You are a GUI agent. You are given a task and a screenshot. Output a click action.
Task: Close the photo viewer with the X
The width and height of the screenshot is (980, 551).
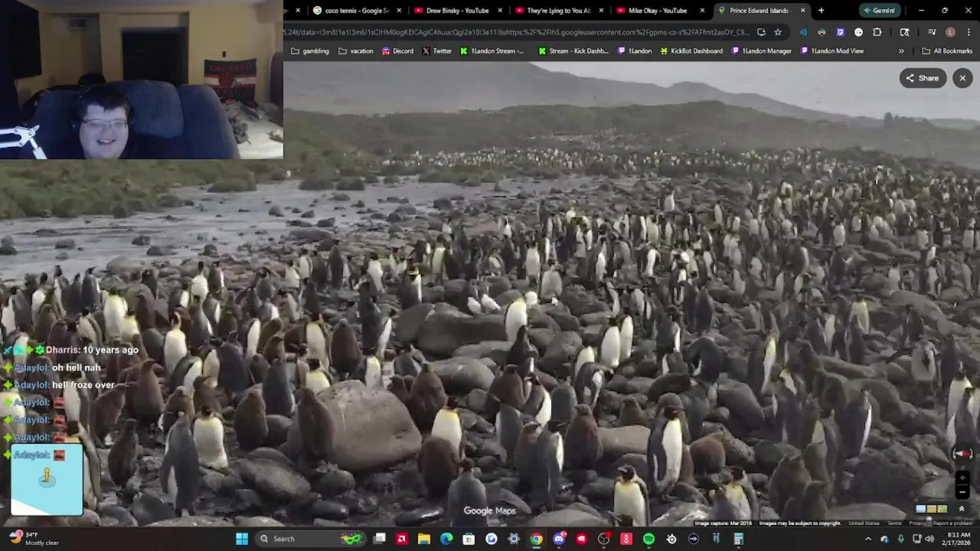(x=962, y=78)
